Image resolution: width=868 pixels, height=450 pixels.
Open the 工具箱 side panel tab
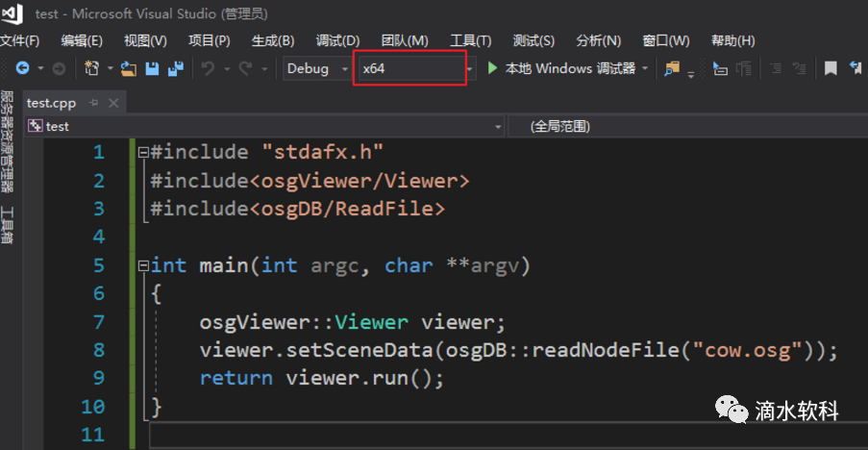click(7, 225)
